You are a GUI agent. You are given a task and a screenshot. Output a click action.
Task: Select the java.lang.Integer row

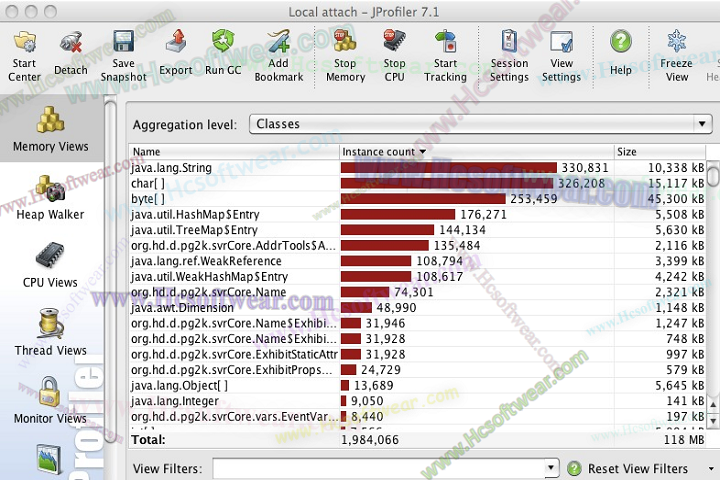[417, 401]
